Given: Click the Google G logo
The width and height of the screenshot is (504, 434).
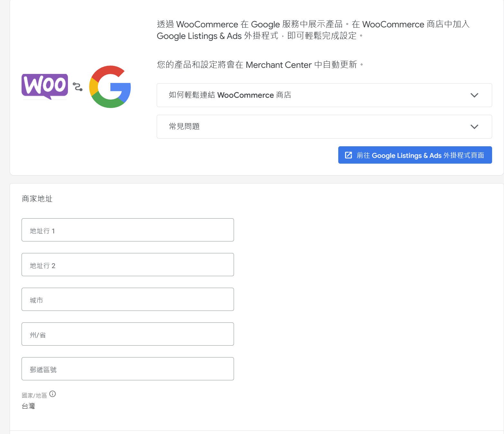Looking at the screenshot, I should (x=110, y=87).
